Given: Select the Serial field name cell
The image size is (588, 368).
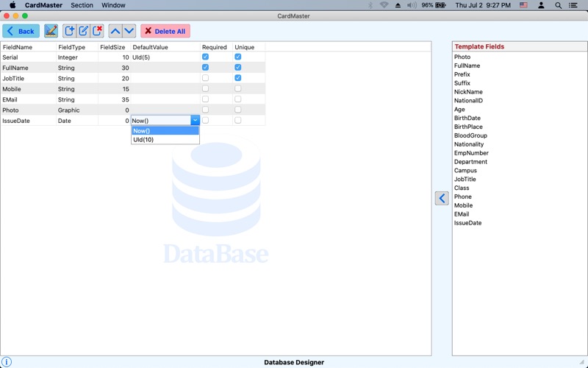Looking at the screenshot, I should (x=28, y=57).
